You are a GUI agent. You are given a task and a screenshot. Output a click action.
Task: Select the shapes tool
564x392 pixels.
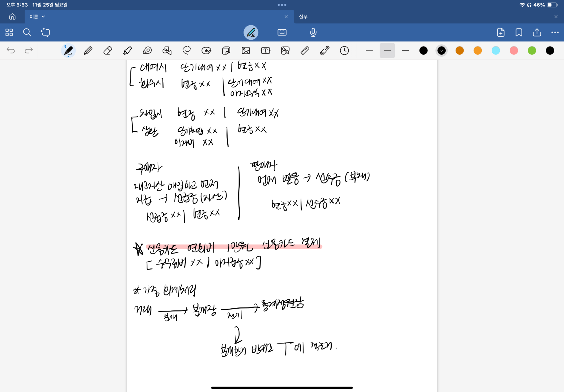(167, 51)
